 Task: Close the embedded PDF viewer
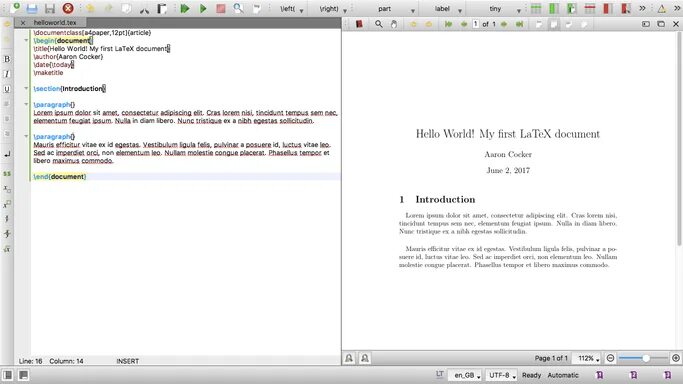pos(676,24)
